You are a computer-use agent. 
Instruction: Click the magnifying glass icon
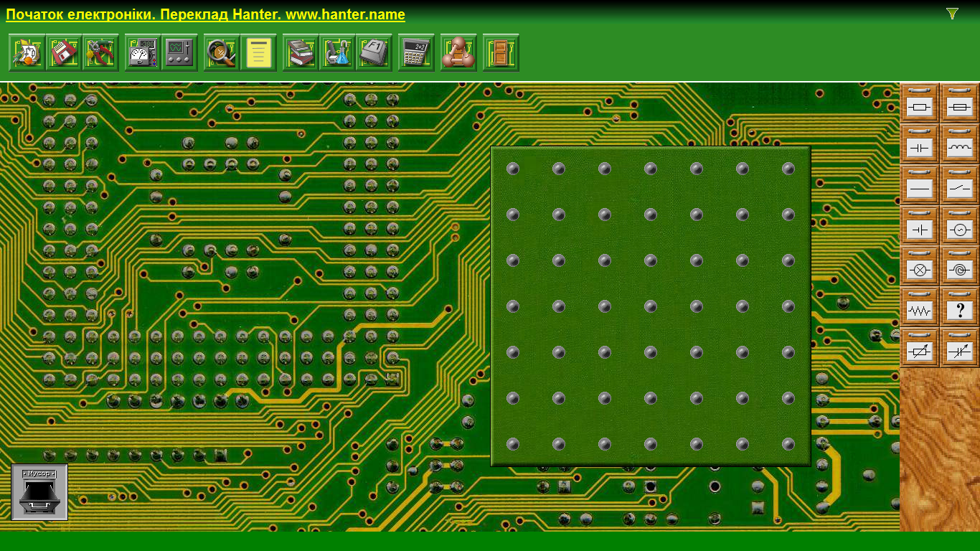pyautogui.click(x=222, y=53)
